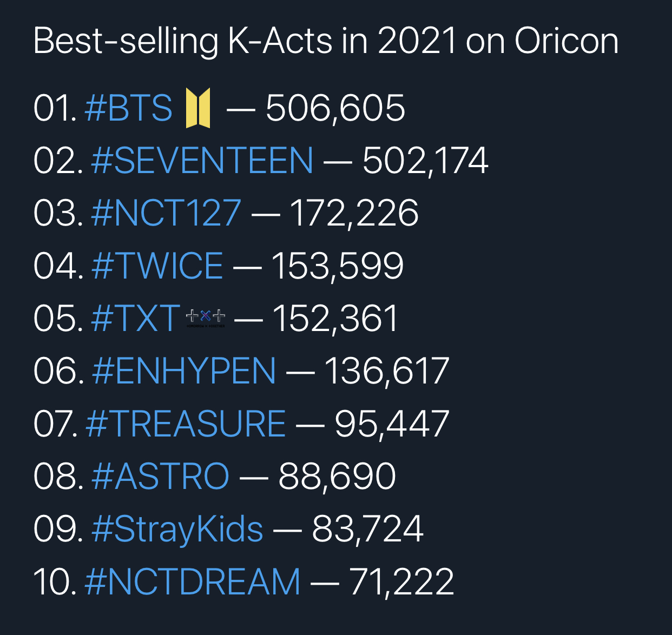Click the BTS sales figure 506,605

pyautogui.click(x=335, y=108)
